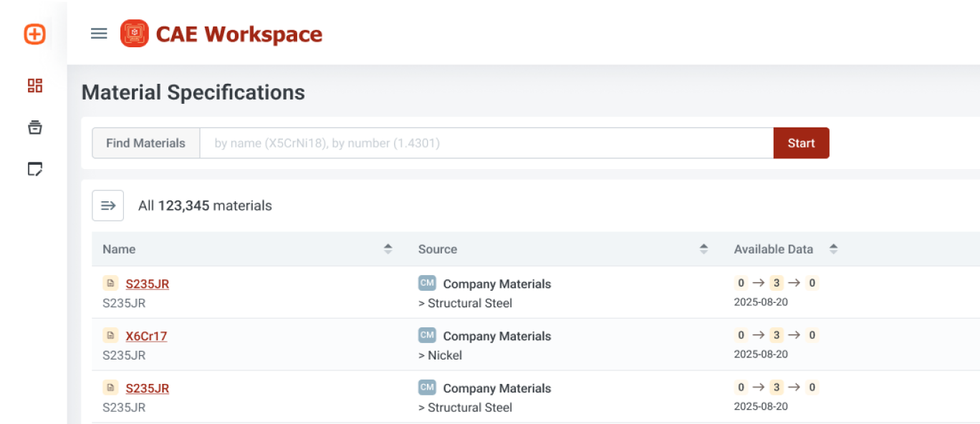Click into the material search input field

[486, 143]
